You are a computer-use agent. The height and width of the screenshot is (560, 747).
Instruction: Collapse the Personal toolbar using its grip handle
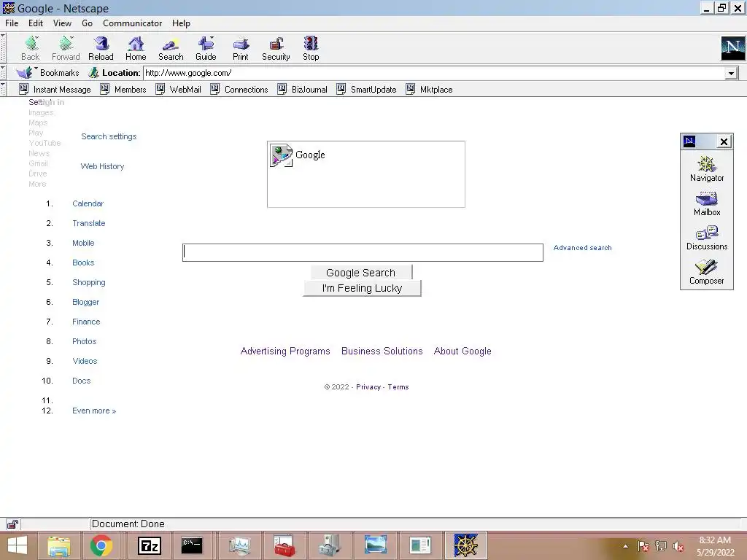point(3,89)
